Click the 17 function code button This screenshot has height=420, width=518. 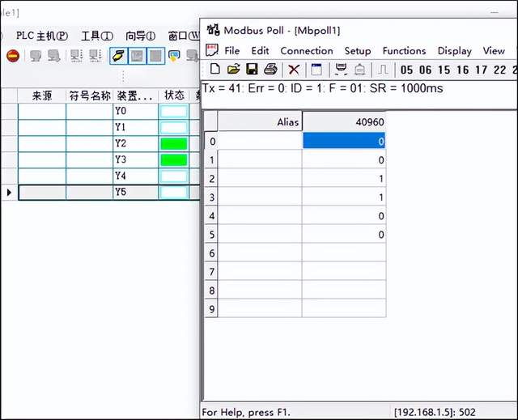(x=481, y=70)
